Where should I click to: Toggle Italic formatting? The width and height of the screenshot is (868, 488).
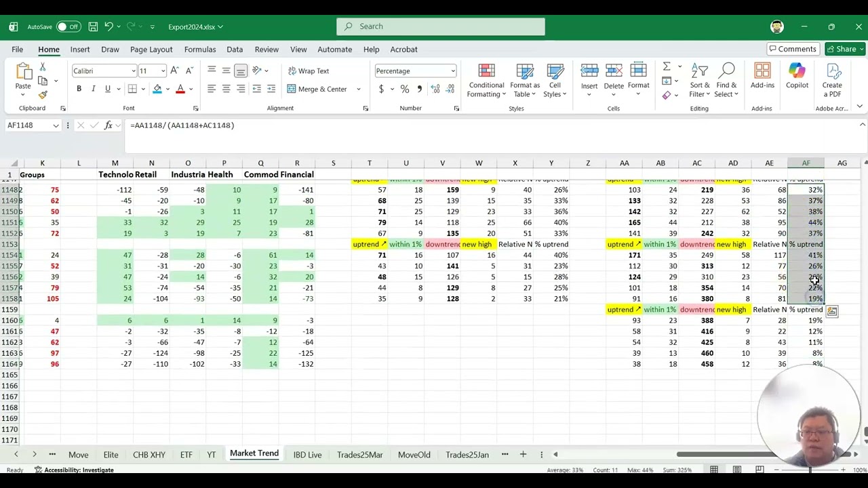tap(93, 89)
